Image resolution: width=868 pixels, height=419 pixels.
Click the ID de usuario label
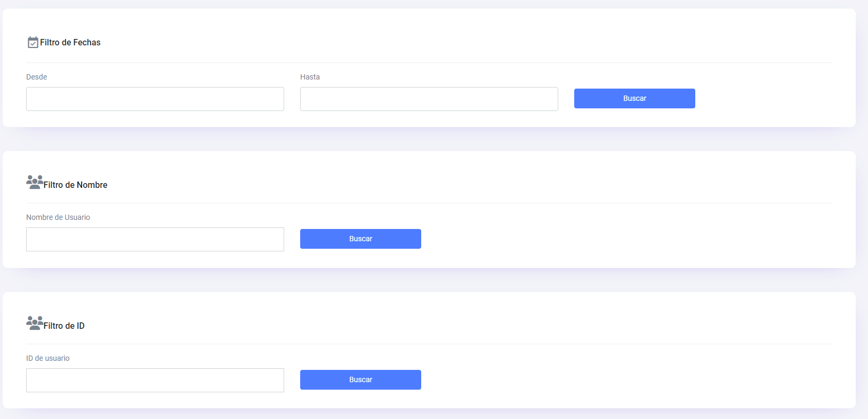[48, 358]
